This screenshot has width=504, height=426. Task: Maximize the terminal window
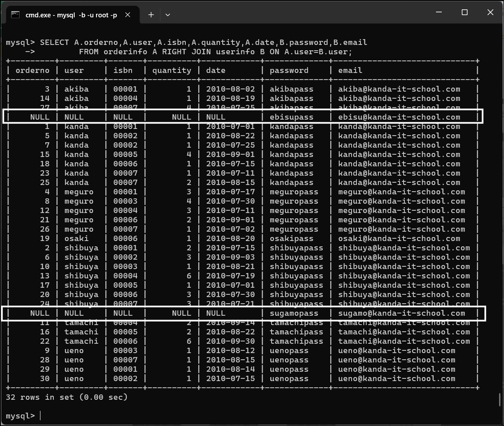click(x=464, y=12)
